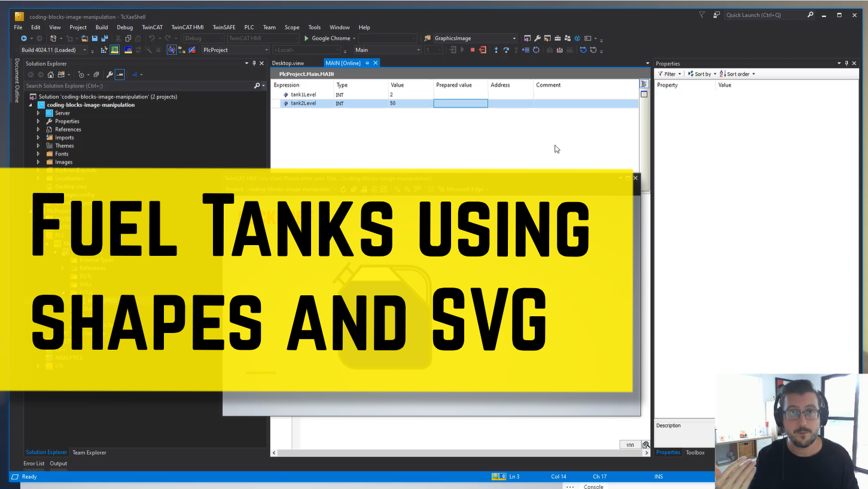Click the wrench Properties icon in main toolbar
The width and height of the screenshot is (868, 489).
pyautogui.click(x=537, y=38)
